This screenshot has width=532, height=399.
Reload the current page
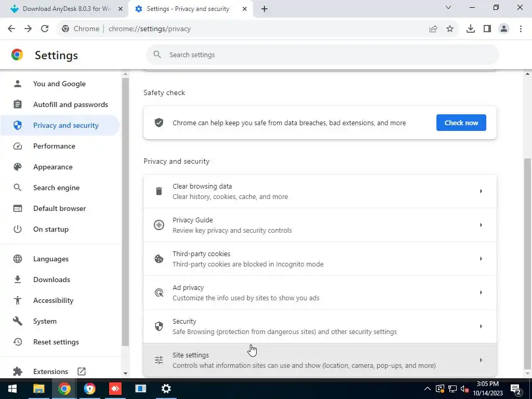[45, 29]
